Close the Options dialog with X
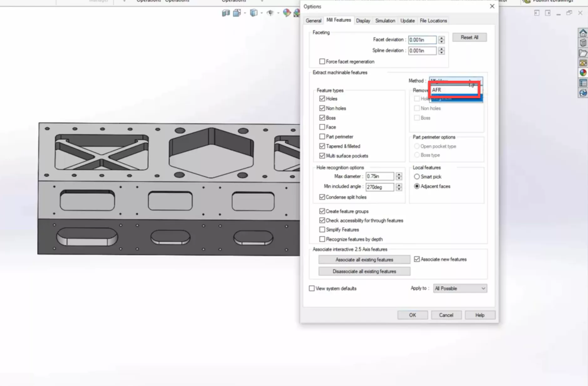 [x=492, y=6]
